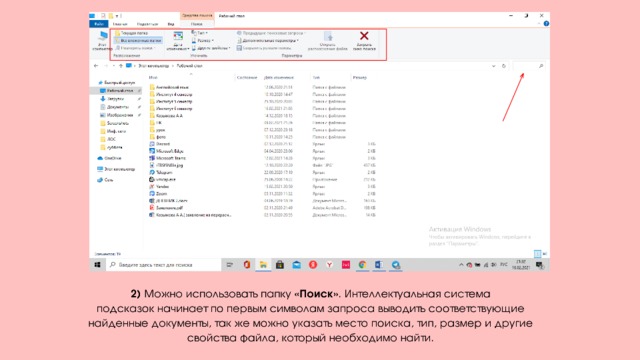Click the Этот компьютер ribbon button
This screenshot has height=360, width=640.
click(102, 41)
